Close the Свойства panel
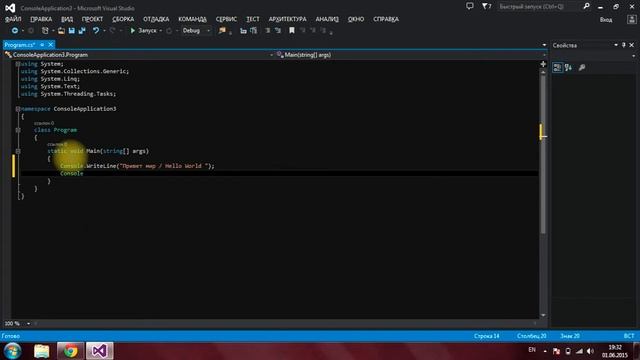The width and height of the screenshot is (640, 360). (631, 45)
